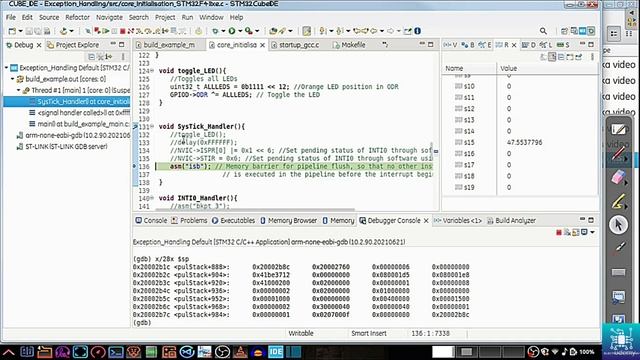Close the core_initialisa editor tab
Image resolution: width=640 pixels, height=360 pixels.
click(262, 45)
